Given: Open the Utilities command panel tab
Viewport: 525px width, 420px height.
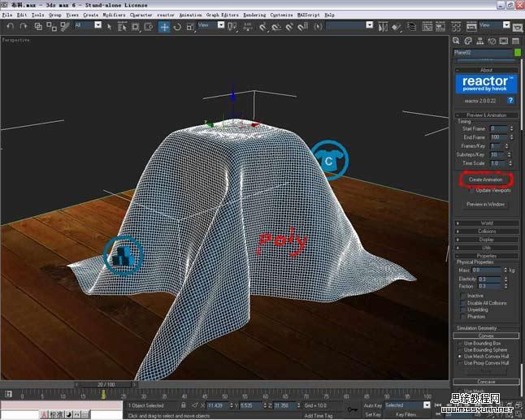Looking at the screenshot, I should 515,41.
